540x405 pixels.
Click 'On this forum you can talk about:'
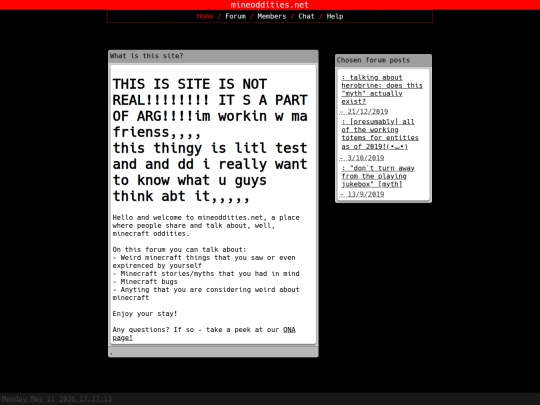click(179, 250)
